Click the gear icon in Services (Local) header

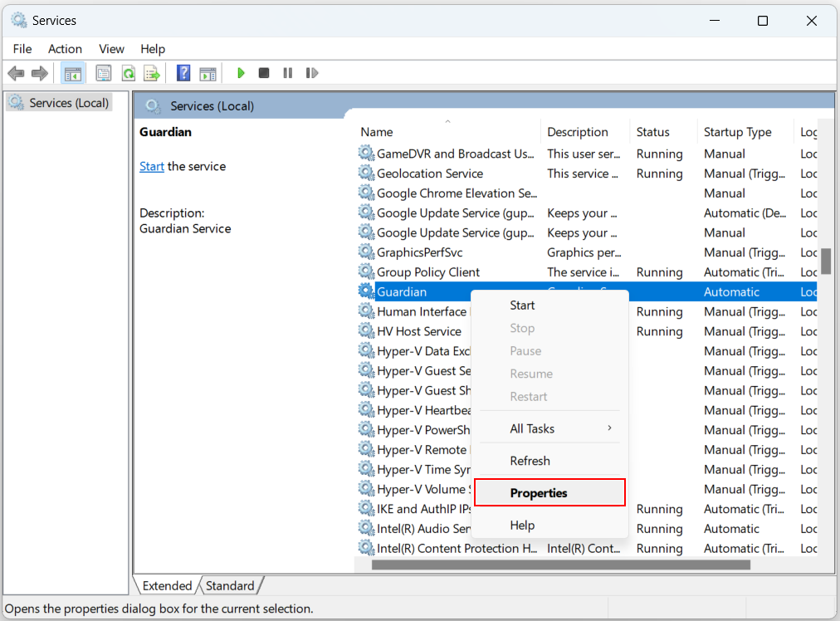pos(154,106)
